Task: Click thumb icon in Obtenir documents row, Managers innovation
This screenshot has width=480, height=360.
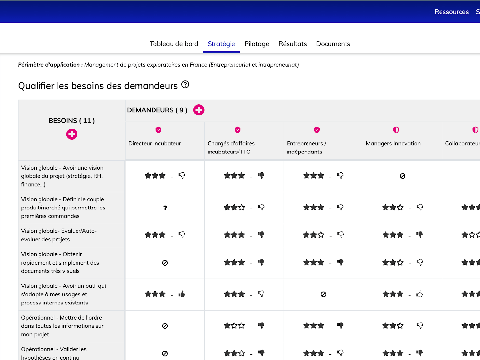Action: (420, 262)
